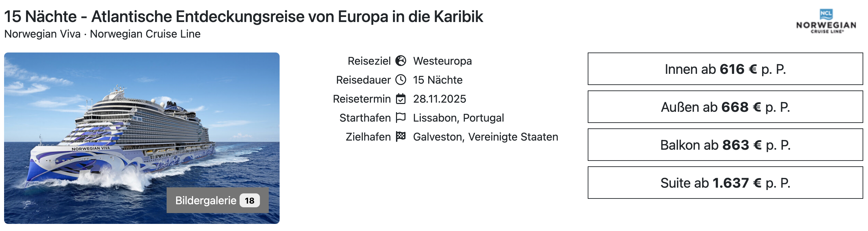Click the Norwegian Viva · Norwegian Cruise Line subtitle
The width and height of the screenshot is (868, 231).
click(102, 34)
